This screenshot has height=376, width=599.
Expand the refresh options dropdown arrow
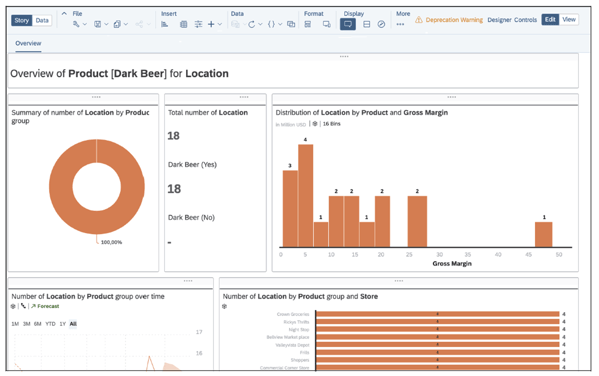pos(260,24)
